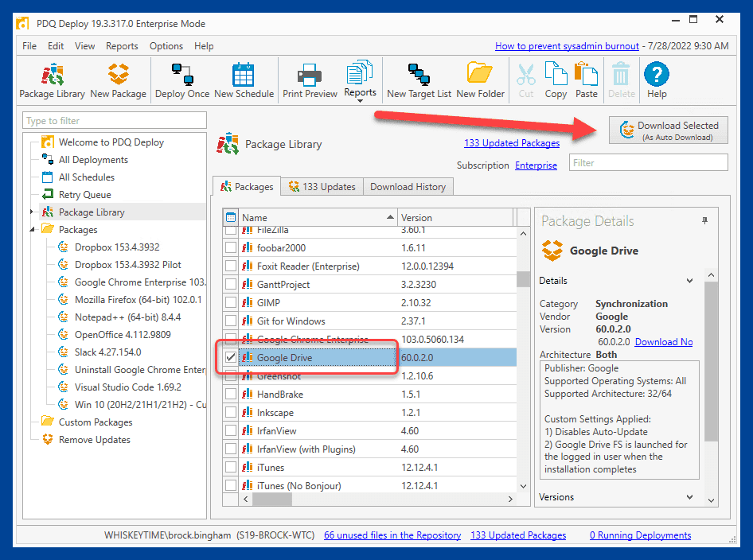Click the Notepad++ (64-bit) 8.4.4 icon
753x560 pixels.
pos(63,317)
